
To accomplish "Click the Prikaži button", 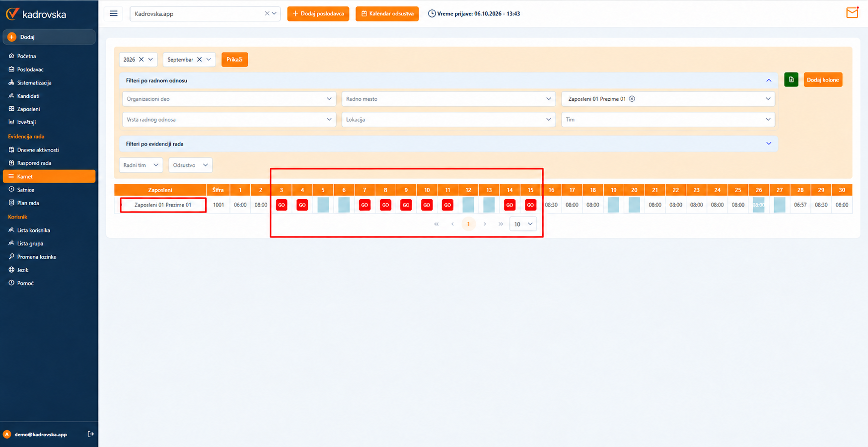I will 234,60.
